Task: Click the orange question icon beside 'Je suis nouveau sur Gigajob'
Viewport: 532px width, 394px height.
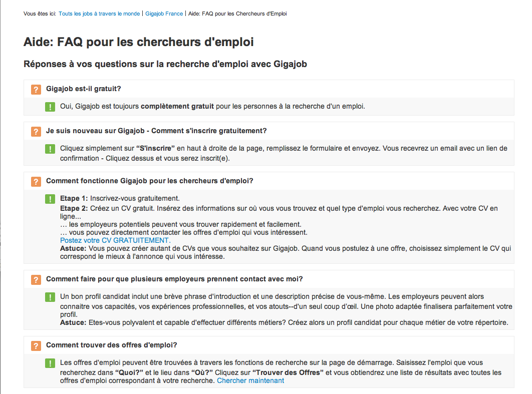Action: 36,132
